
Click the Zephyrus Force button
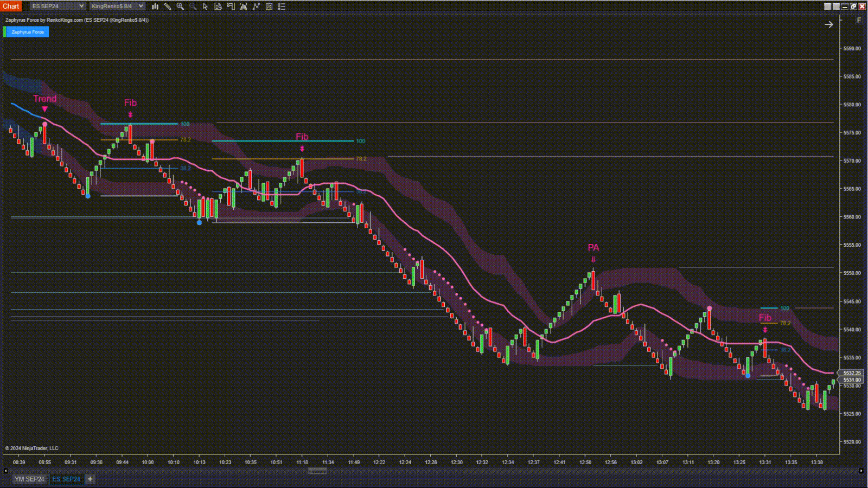[x=28, y=32]
